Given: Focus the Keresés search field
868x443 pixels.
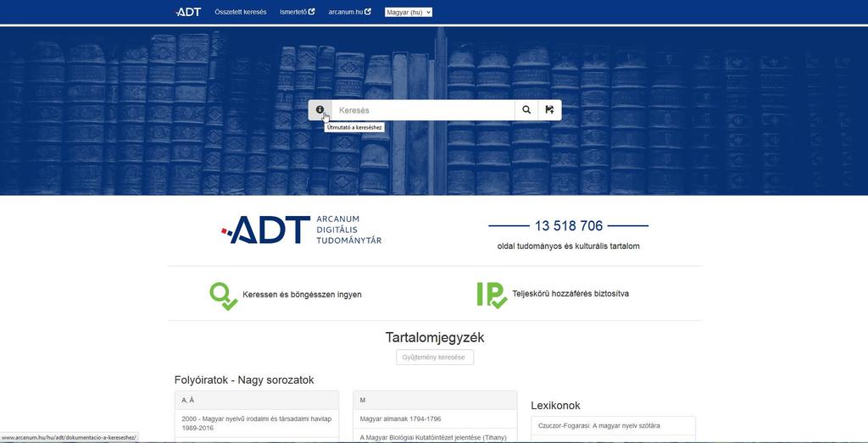Looking at the screenshot, I should (x=424, y=110).
